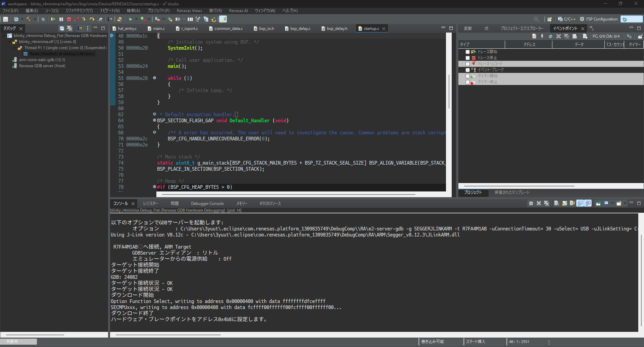
Task: Switch to the main.c editor tab
Action: click(x=159, y=29)
